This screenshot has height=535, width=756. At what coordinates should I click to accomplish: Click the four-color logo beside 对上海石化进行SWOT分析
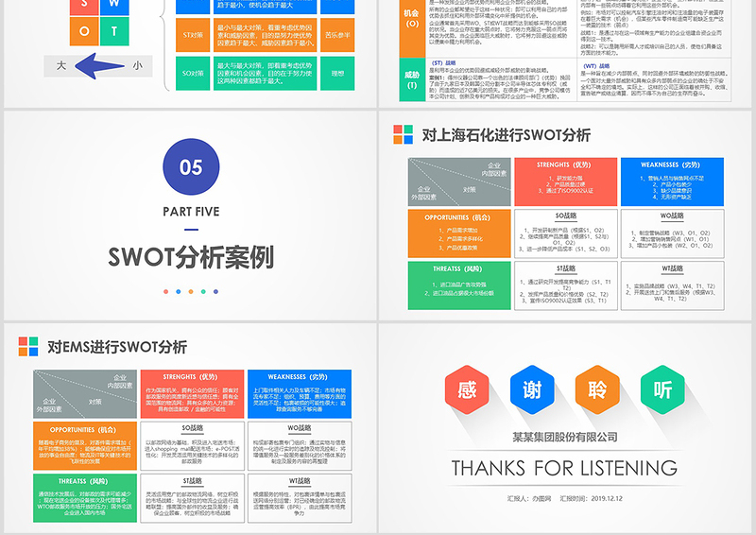click(404, 134)
